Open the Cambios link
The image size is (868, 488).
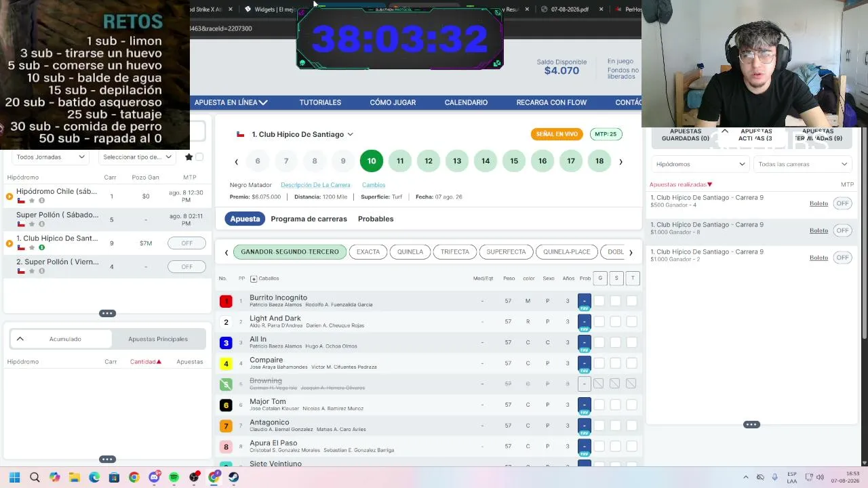tap(374, 185)
